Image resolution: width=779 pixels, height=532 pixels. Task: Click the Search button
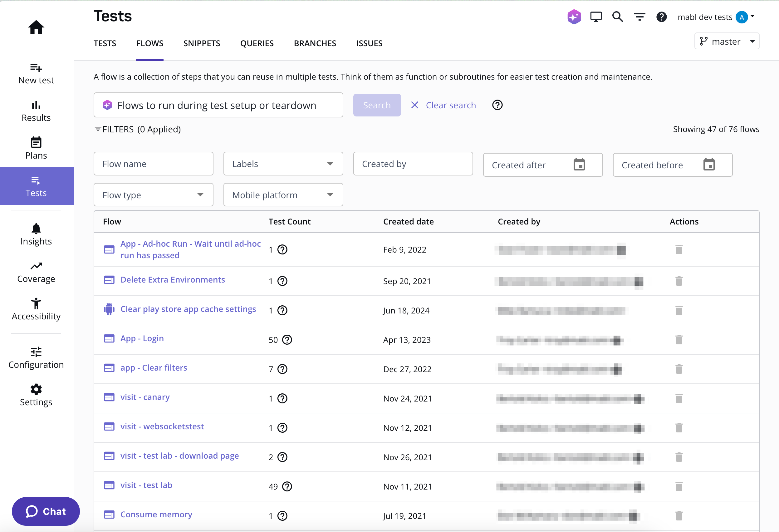coord(377,105)
